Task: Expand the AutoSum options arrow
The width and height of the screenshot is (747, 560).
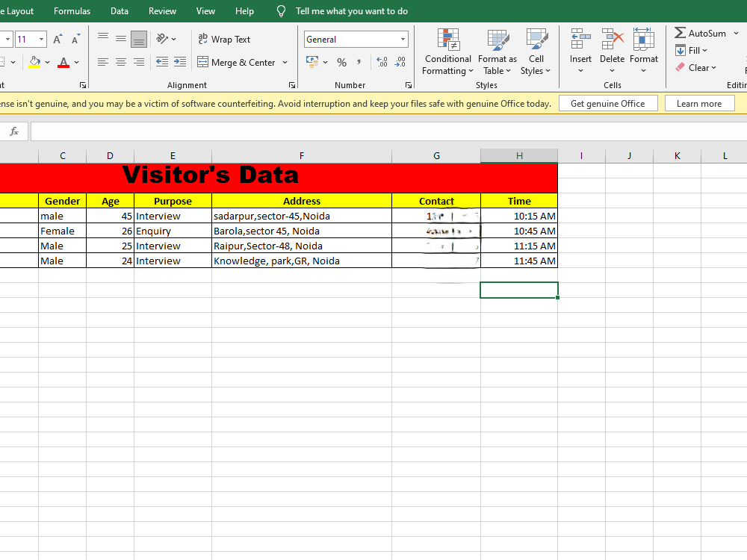Action: pyautogui.click(x=736, y=34)
